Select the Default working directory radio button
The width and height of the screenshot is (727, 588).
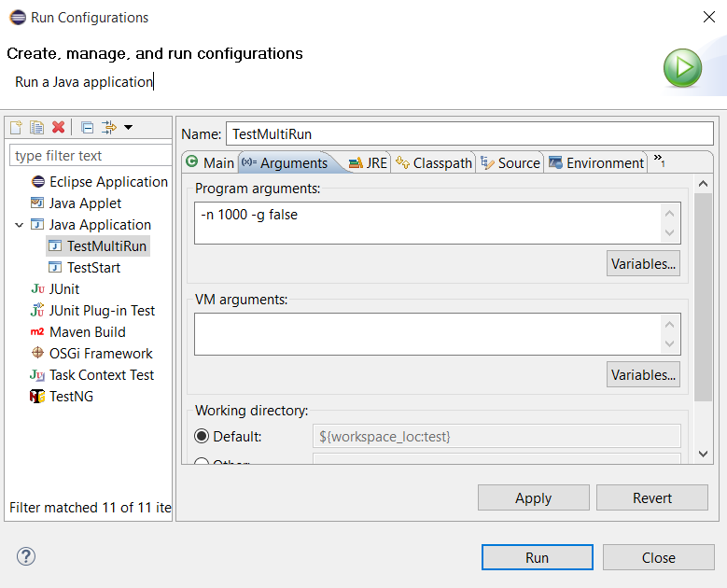coord(202,437)
